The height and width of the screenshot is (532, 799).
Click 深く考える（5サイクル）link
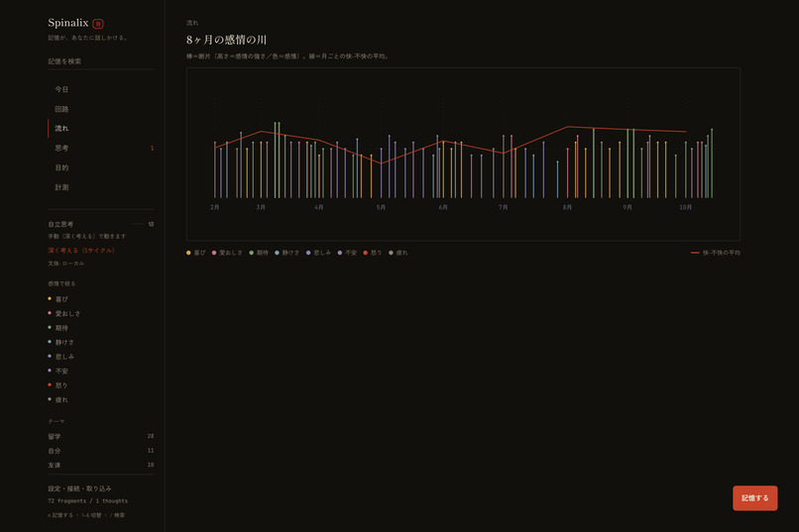coord(81,251)
